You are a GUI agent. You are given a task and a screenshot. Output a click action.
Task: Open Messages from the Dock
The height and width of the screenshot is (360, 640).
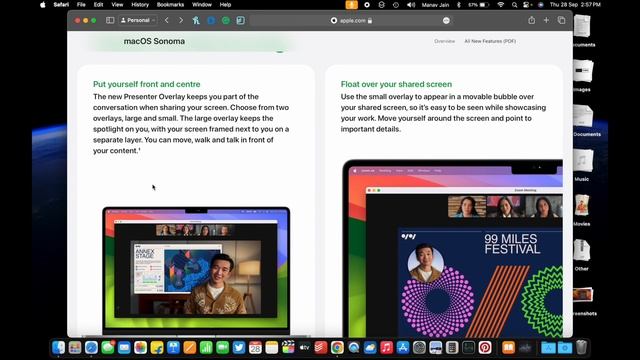point(108,347)
